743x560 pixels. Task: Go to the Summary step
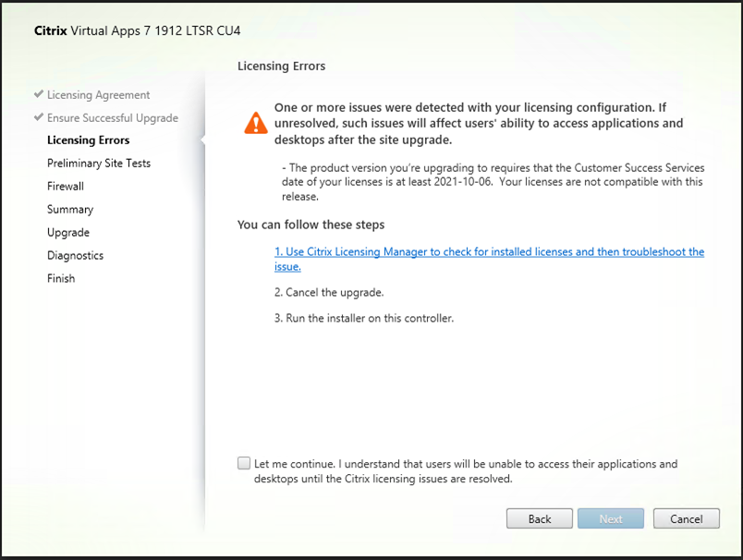coord(70,210)
